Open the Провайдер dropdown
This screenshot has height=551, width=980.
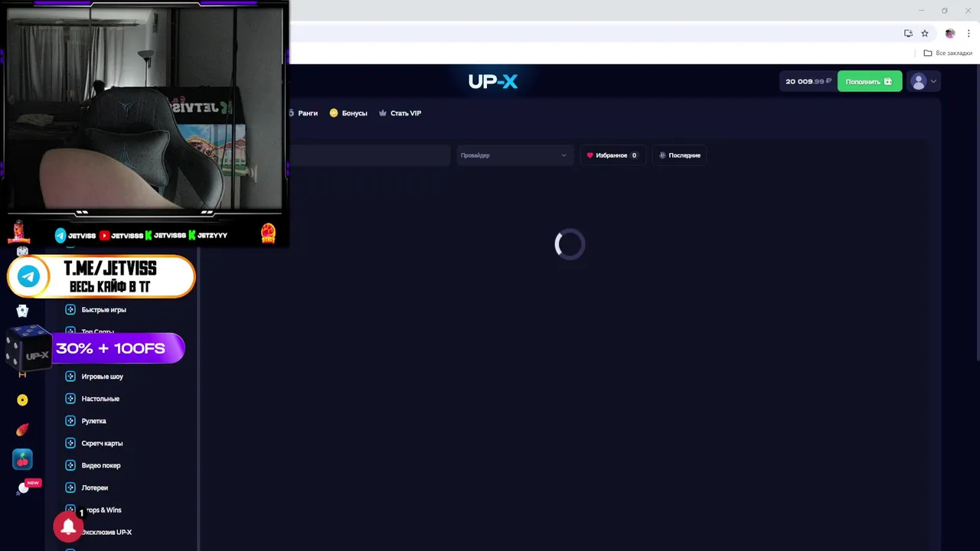click(x=514, y=155)
